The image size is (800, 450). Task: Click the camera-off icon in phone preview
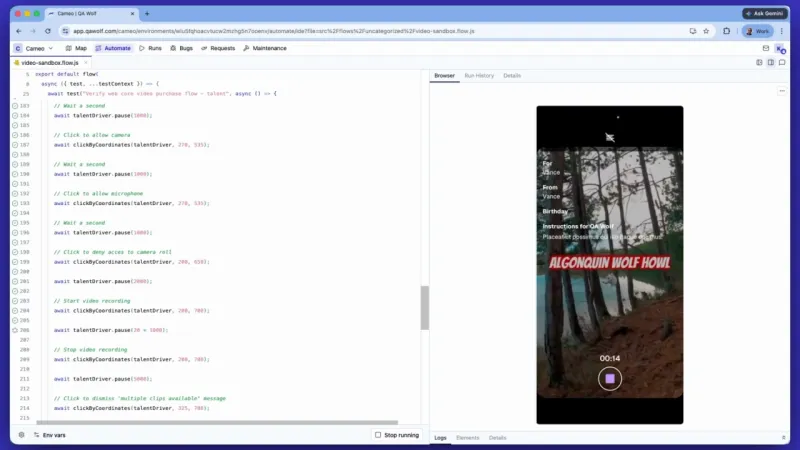pos(610,137)
